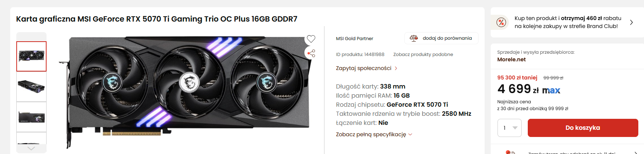Open 'Zobacz produkty podobne' link

[423, 54]
